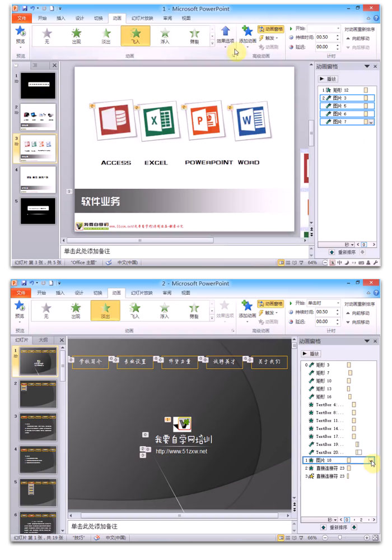This screenshot has height=560, width=392.
Task: Toggle normal view button in top status bar
Action: pyautogui.click(x=281, y=262)
